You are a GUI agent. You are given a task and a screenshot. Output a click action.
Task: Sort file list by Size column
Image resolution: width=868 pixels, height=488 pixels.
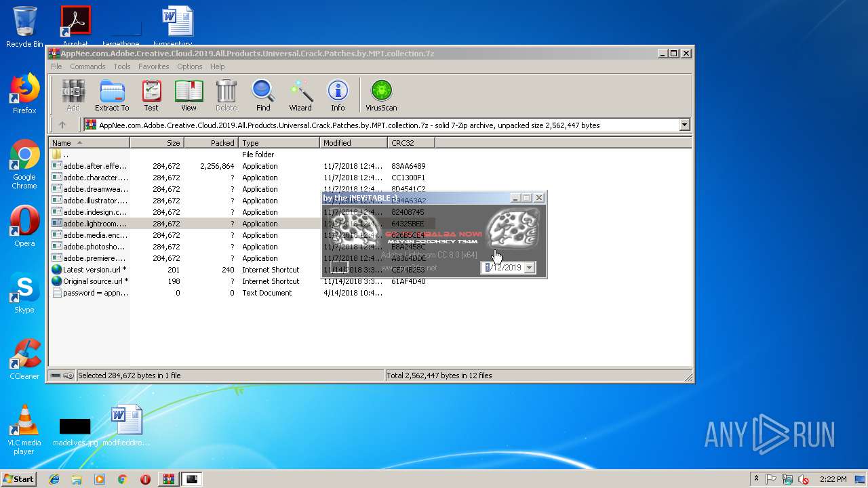(x=157, y=143)
